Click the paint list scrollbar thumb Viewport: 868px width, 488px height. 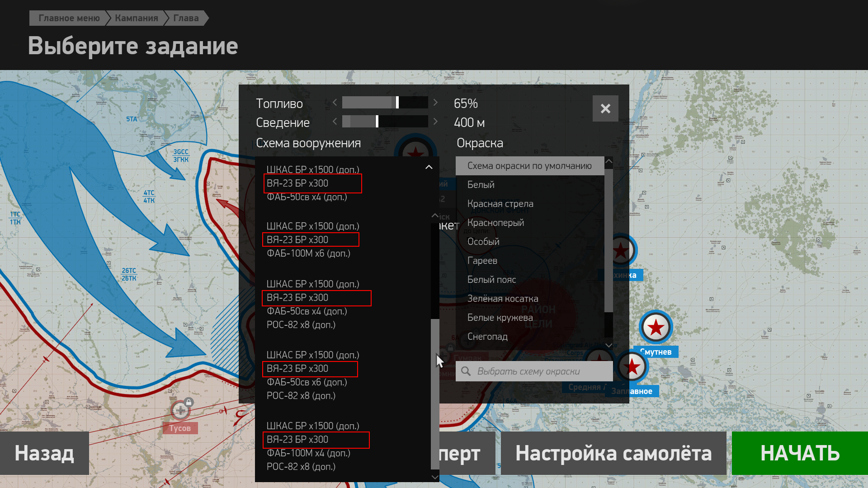pos(609,239)
